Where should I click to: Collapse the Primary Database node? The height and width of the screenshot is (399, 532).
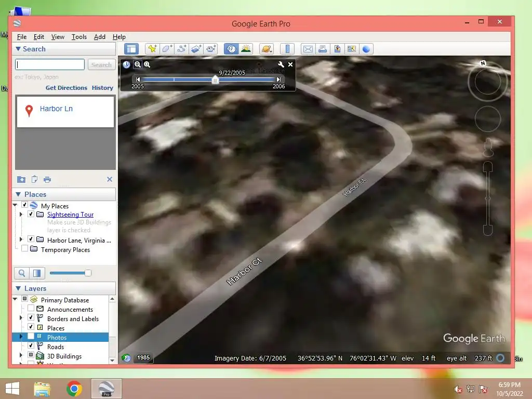tap(15, 299)
